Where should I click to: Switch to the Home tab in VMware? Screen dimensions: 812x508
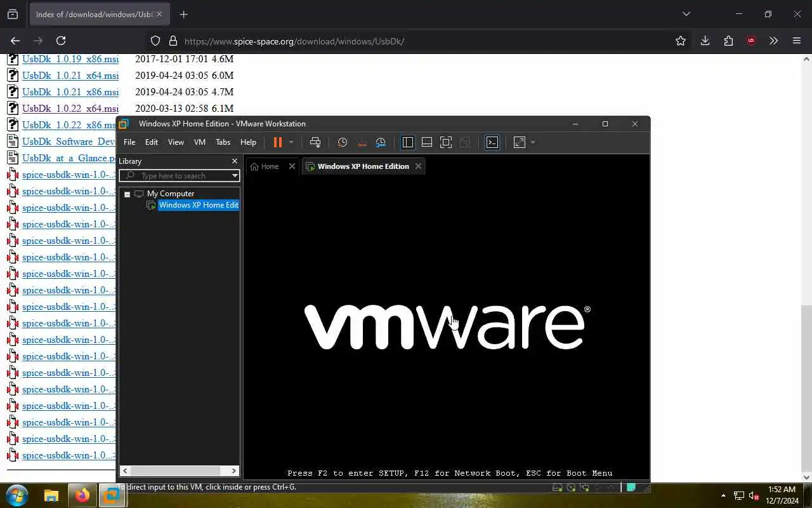coord(265,166)
